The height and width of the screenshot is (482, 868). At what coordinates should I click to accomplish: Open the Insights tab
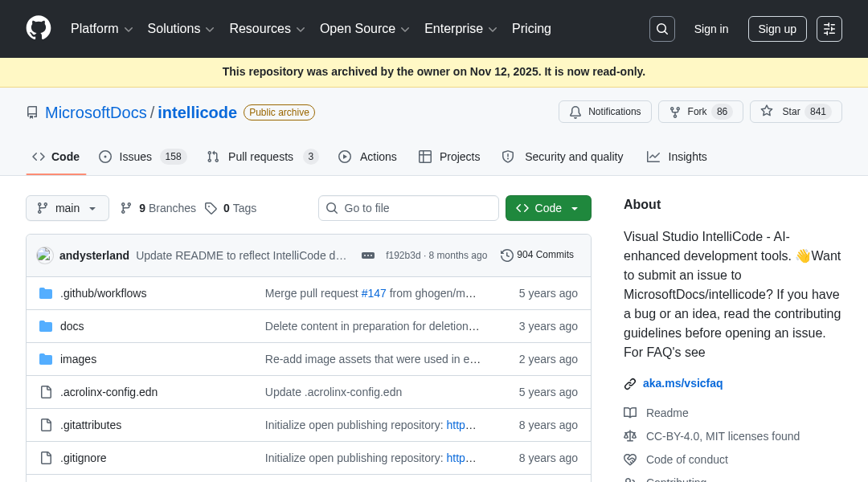point(677,157)
